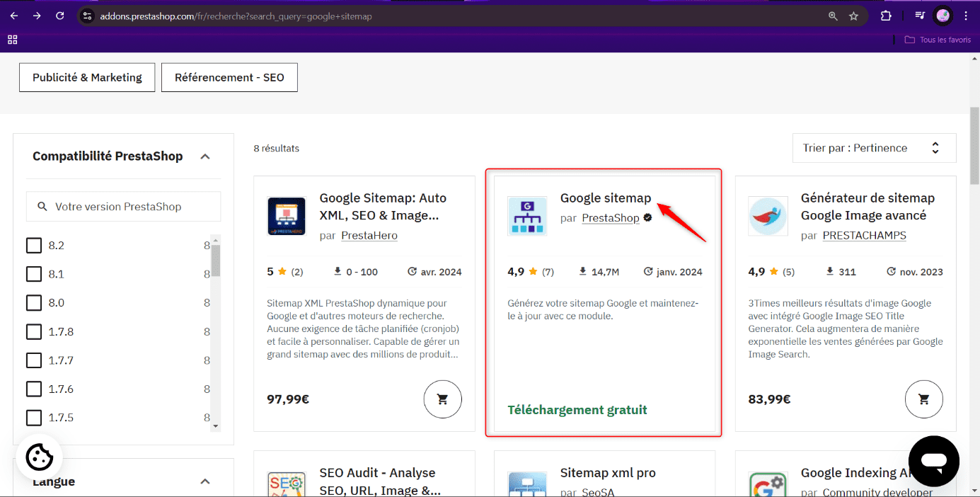Open the cookie preferences icon
The image size is (980, 497).
click(x=40, y=457)
